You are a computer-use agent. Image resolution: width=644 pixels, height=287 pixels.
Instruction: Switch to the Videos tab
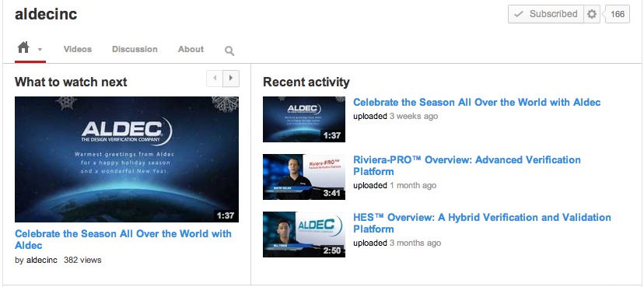coord(78,49)
